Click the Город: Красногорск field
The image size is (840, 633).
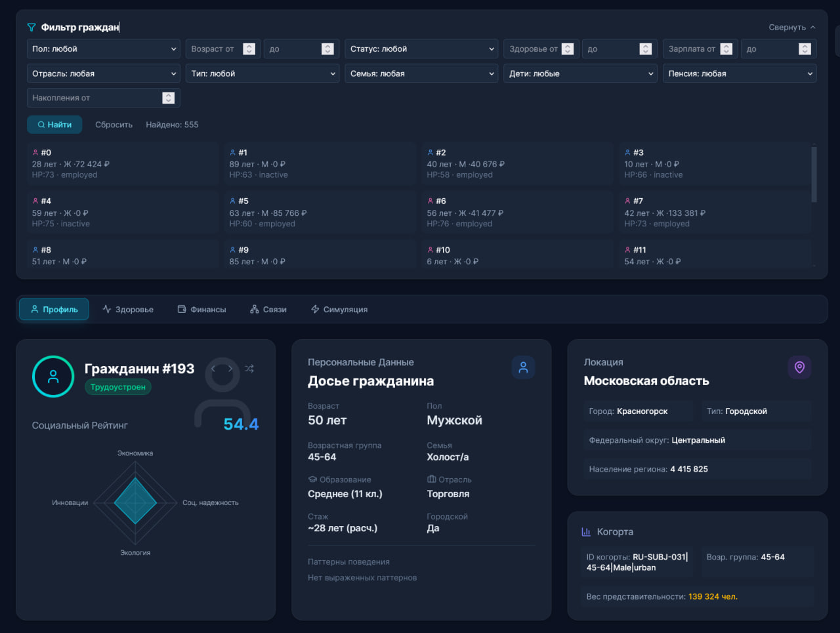point(638,411)
